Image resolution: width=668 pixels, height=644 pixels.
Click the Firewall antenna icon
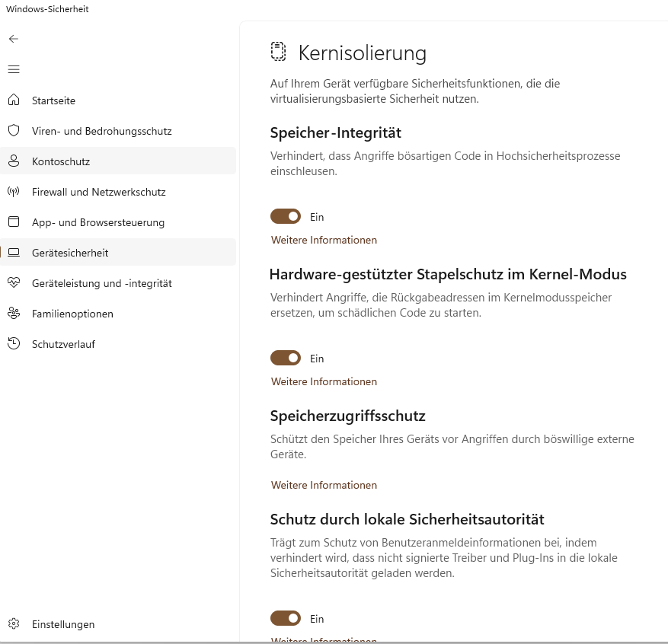pos(13,192)
